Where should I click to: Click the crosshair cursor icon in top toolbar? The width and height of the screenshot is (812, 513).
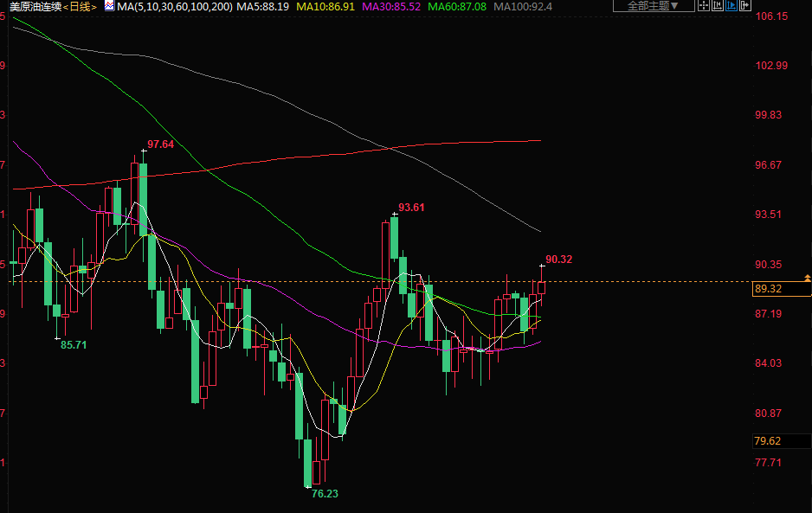pyautogui.click(x=704, y=6)
